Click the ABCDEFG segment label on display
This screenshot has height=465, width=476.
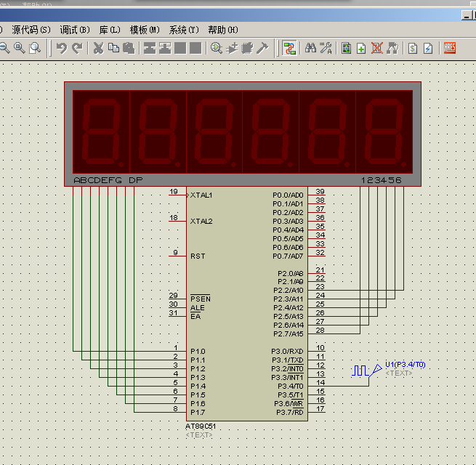click(x=98, y=180)
